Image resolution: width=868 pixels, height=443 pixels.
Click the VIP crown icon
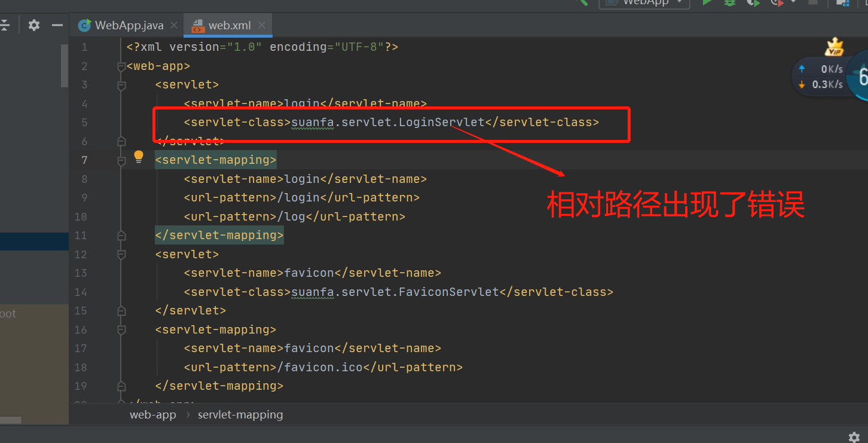[834, 47]
